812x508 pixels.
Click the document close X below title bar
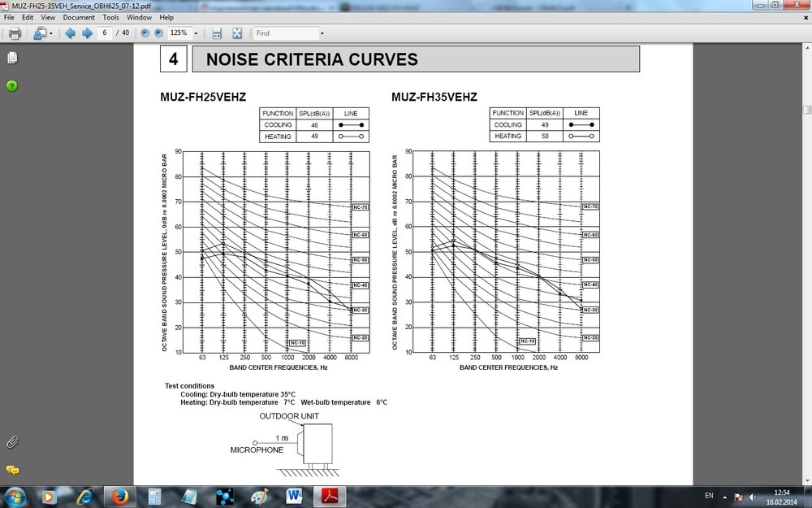point(806,17)
